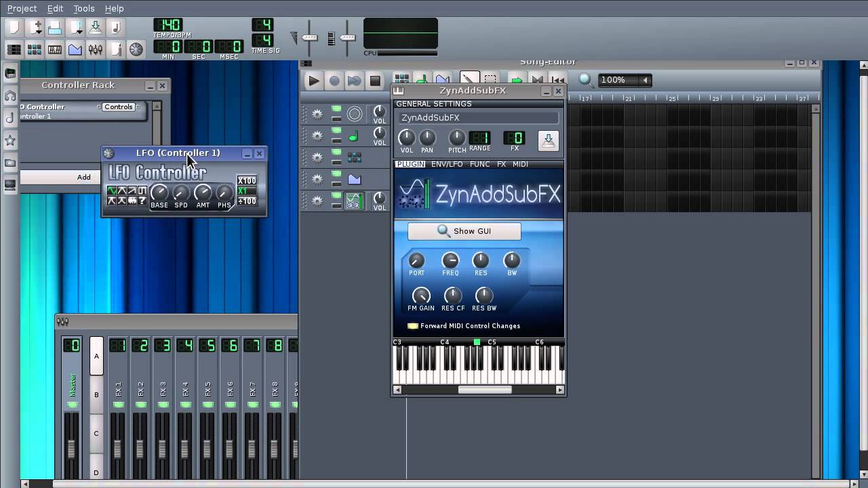Open the My Home folder sidebar tab

click(x=10, y=163)
